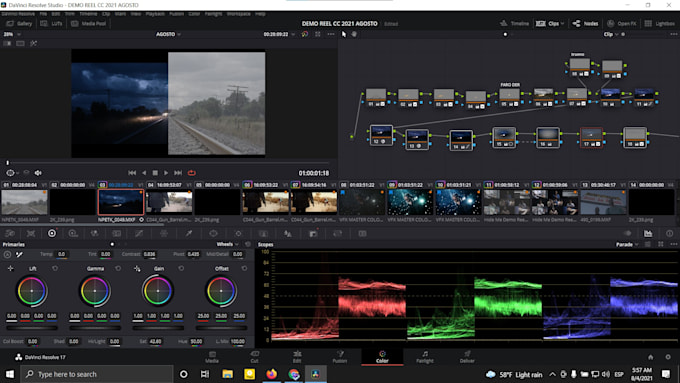Show the Timeline panel button
680x383 pixels.
tap(514, 23)
